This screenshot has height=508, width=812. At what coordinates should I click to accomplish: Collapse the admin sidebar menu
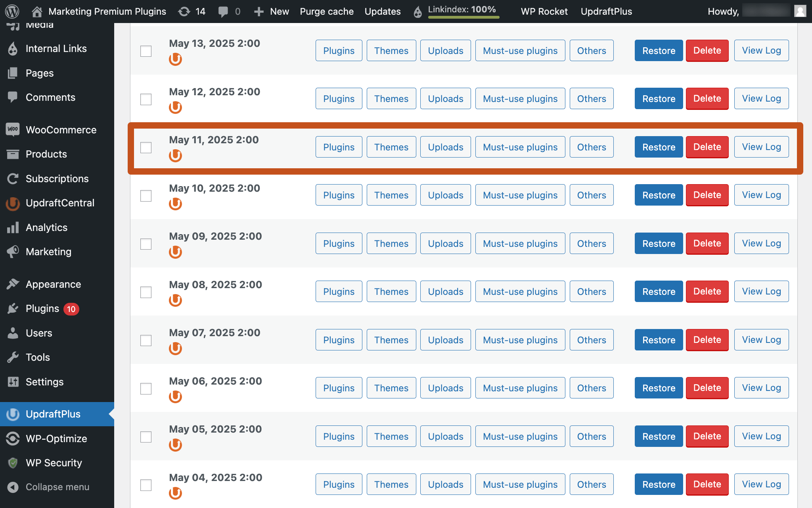point(57,487)
